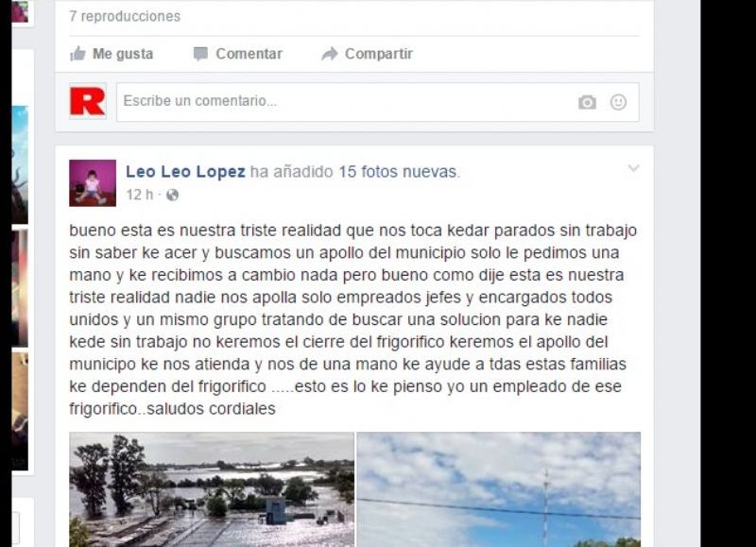756x547 pixels.
Task: Open the emoji smiley picker
Action: pos(618,102)
